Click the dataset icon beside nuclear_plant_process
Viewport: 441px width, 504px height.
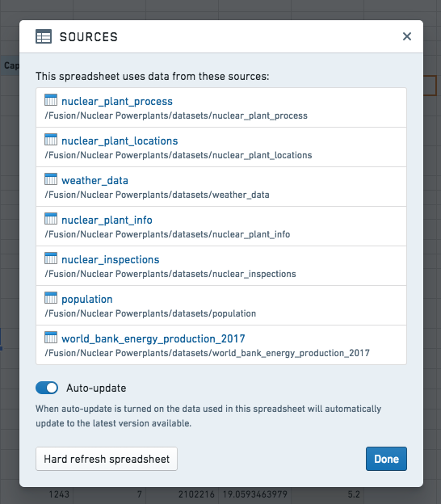tap(51, 100)
